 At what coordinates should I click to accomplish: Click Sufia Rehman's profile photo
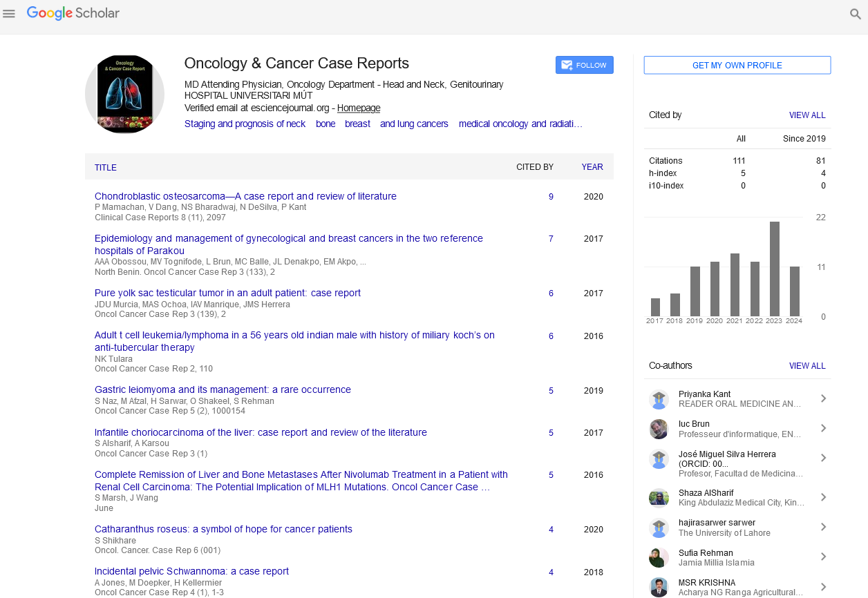659,557
